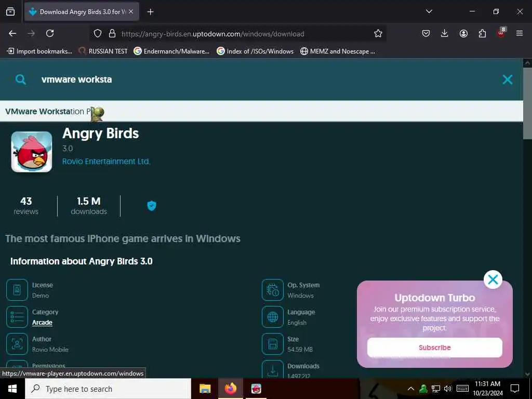532x399 pixels.
Task: Click the 1.5 M downloads count
Action: point(89,206)
